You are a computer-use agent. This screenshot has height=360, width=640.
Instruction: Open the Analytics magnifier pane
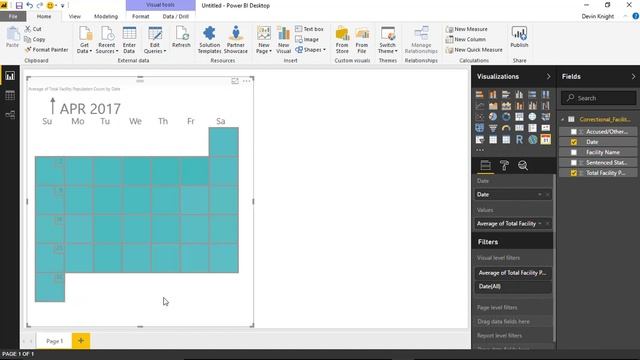(522, 165)
